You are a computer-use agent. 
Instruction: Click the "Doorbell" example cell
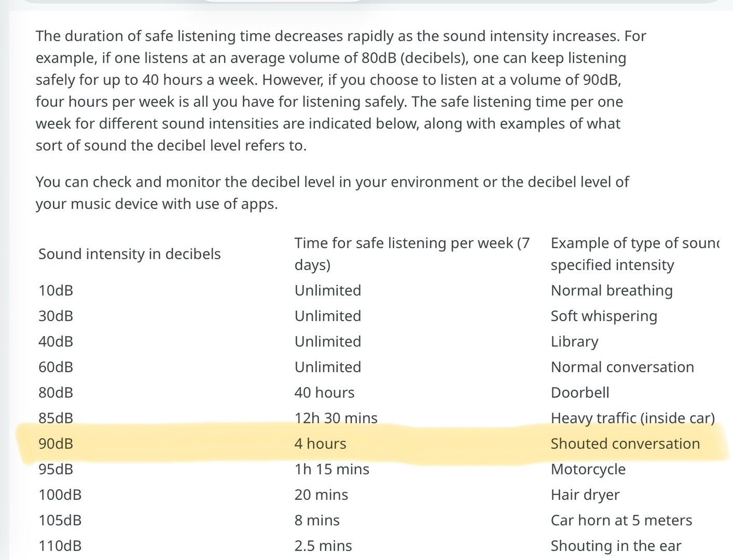pos(580,393)
